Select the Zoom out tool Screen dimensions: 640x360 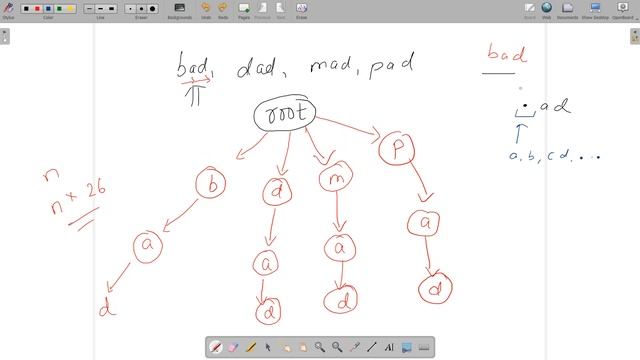tap(337, 347)
